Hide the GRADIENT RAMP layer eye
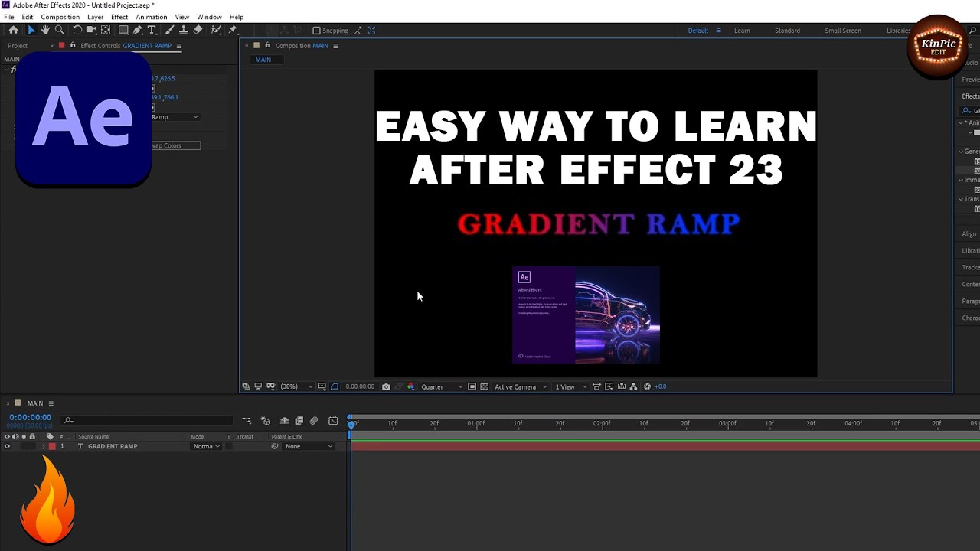This screenshot has width=980, height=551. point(7,446)
